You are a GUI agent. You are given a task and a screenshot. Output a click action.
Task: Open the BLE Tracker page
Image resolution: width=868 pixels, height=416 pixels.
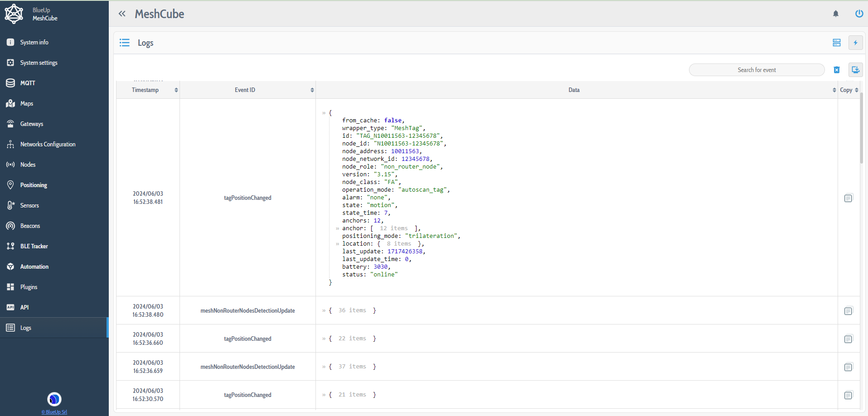click(34, 246)
